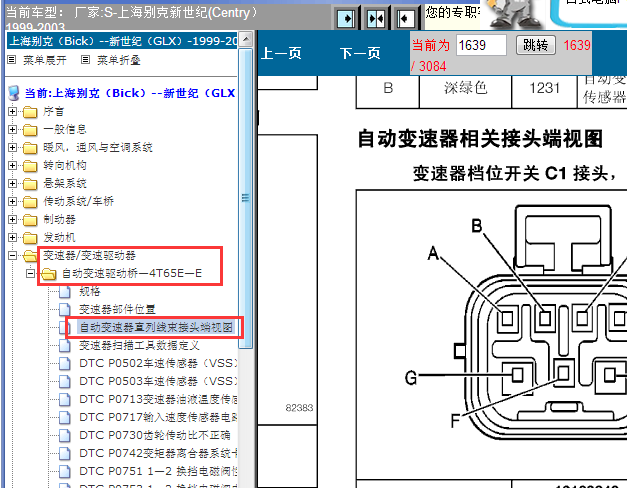The height and width of the screenshot is (488, 627).
Task: Expand the 传动系统/车桥 tree node
Action: [x=12, y=202]
